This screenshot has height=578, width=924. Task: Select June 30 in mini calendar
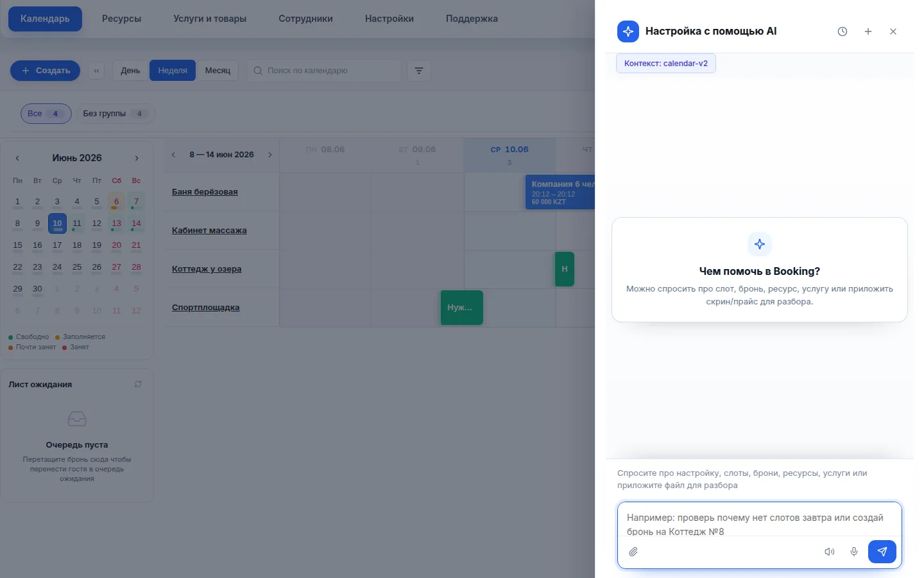37,289
